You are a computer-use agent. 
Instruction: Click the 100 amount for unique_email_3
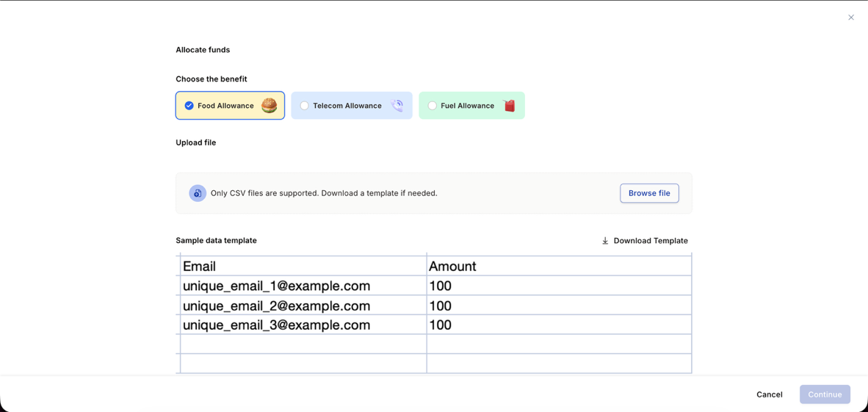559,325
